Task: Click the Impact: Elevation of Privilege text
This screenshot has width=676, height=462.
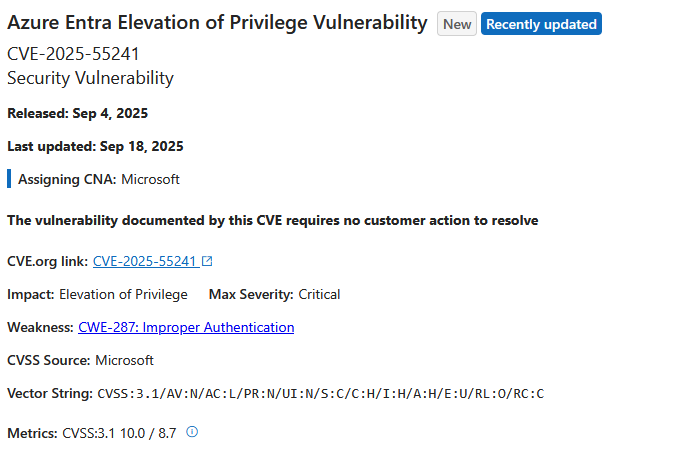Action: (97, 295)
